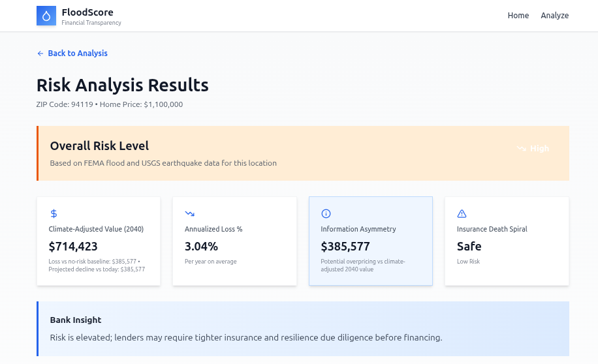Click the FloodScore brand name
The width and height of the screenshot is (598, 364).
[x=87, y=12]
